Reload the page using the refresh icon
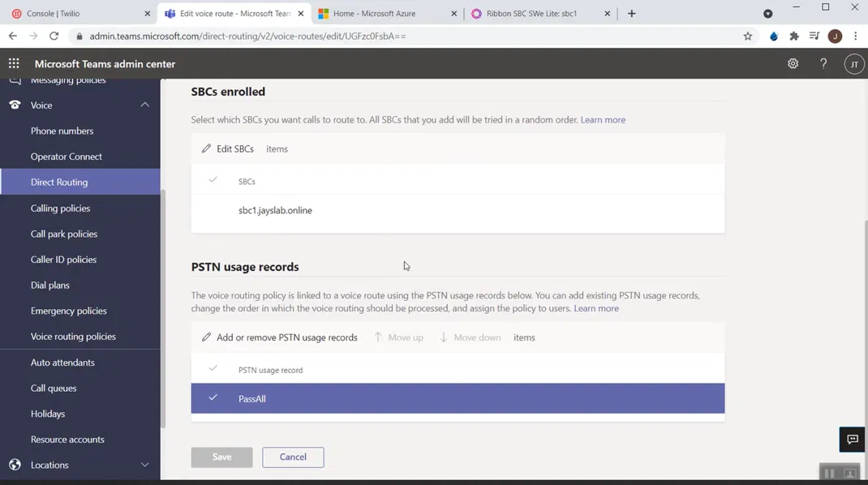868x485 pixels. tap(54, 36)
